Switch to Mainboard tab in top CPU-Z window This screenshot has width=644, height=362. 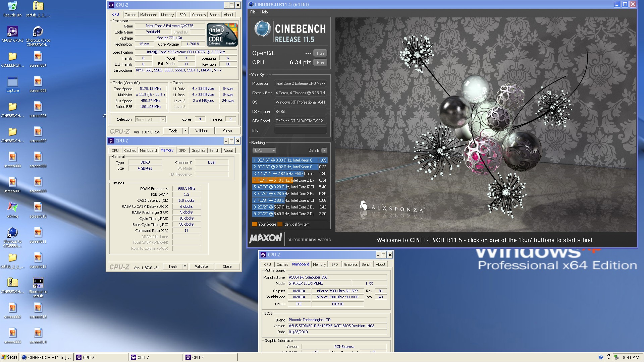pyautogui.click(x=149, y=15)
